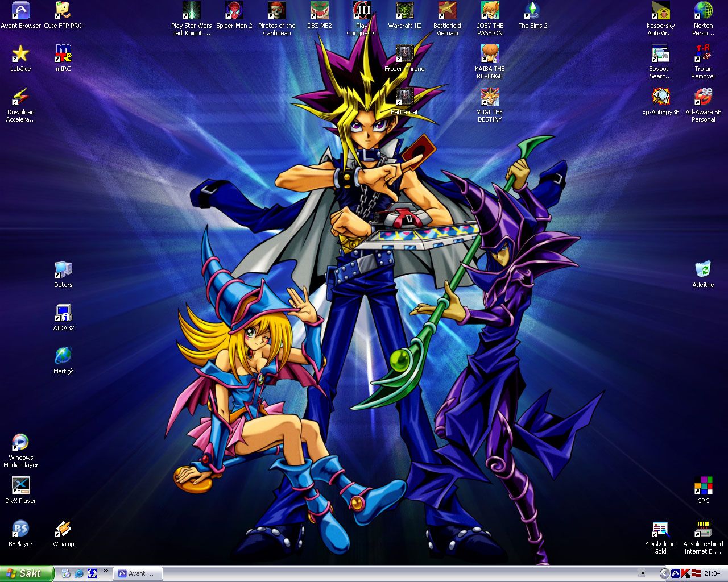Click the Star Wars Jedi Knight shortcut

pos(192,19)
